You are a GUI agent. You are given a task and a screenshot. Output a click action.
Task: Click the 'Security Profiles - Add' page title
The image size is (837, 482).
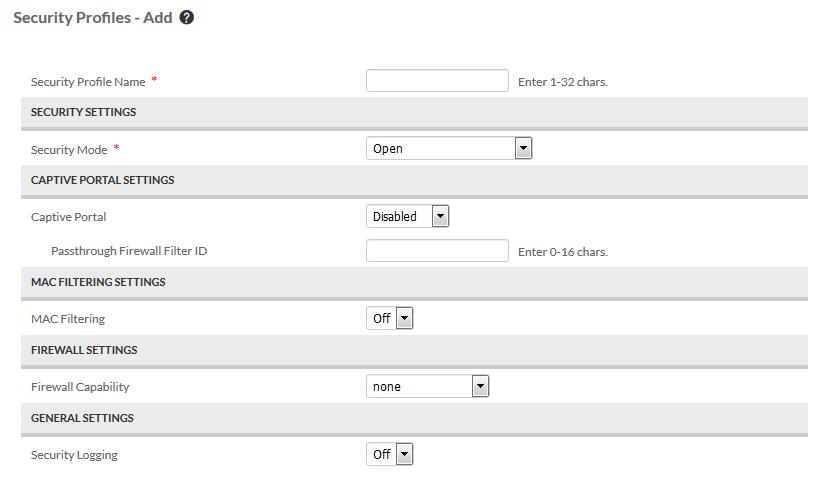click(93, 18)
